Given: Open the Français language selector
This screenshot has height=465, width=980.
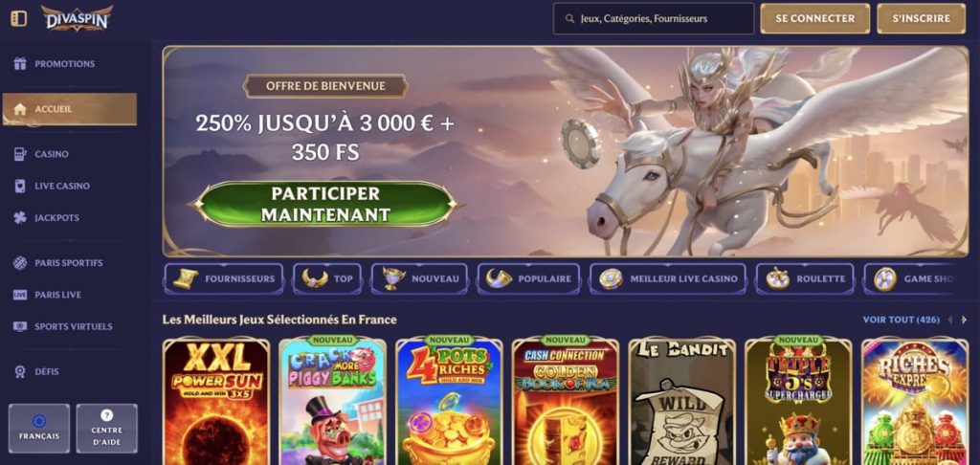Looking at the screenshot, I should [39, 428].
